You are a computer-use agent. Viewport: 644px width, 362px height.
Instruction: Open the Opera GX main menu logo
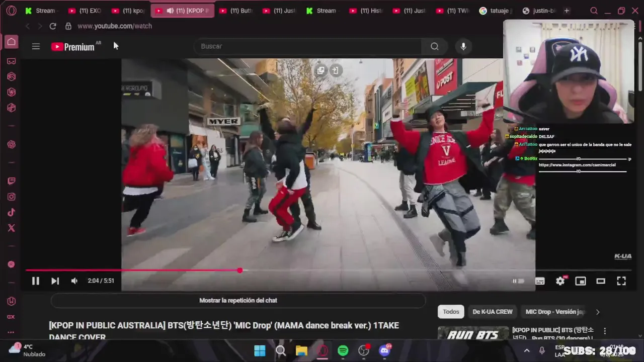click(11, 11)
